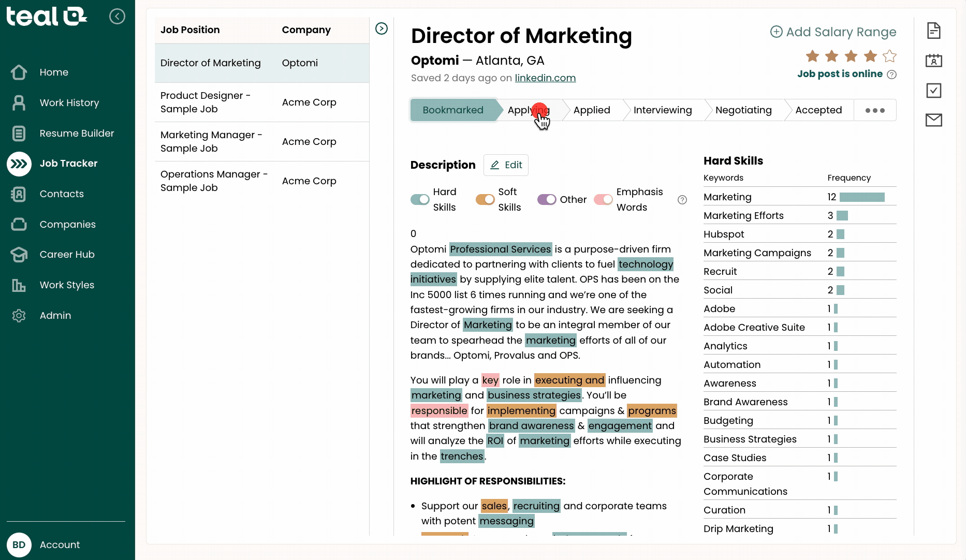Toggle Emphasis Words highlighting

[603, 199]
